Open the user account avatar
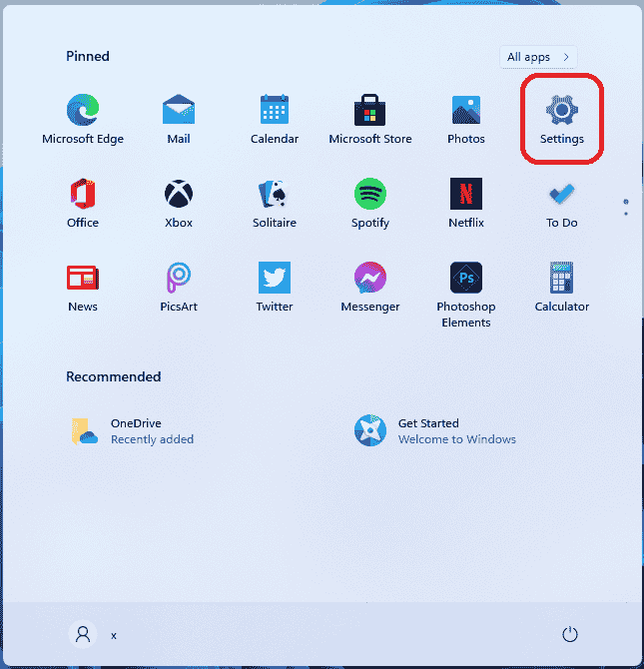Screen dimensions: 644x669 pyautogui.click(x=83, y=634)
